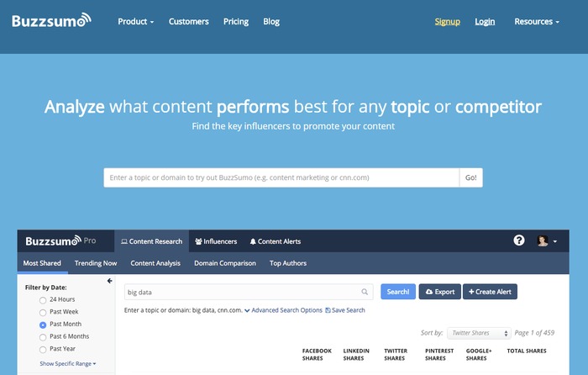Open the help question mark icon
This screenshot has width=588, height=375.
(519, 240)
